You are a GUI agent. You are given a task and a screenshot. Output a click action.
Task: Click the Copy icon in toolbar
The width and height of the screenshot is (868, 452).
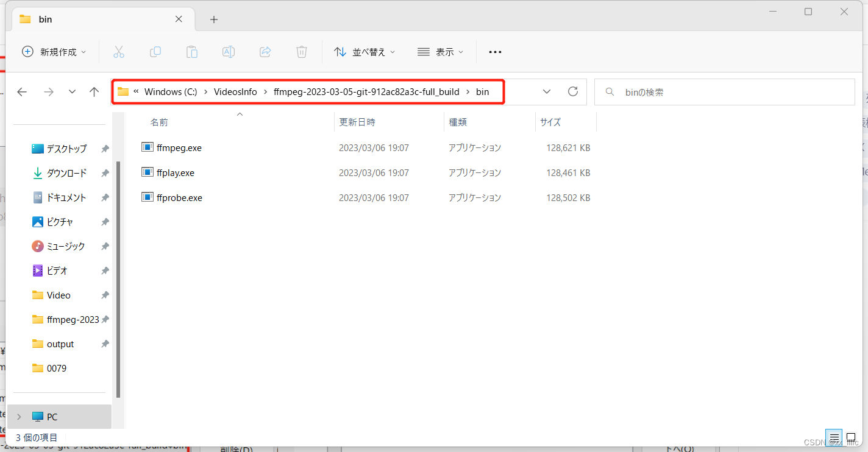click(x=155, y=52)
